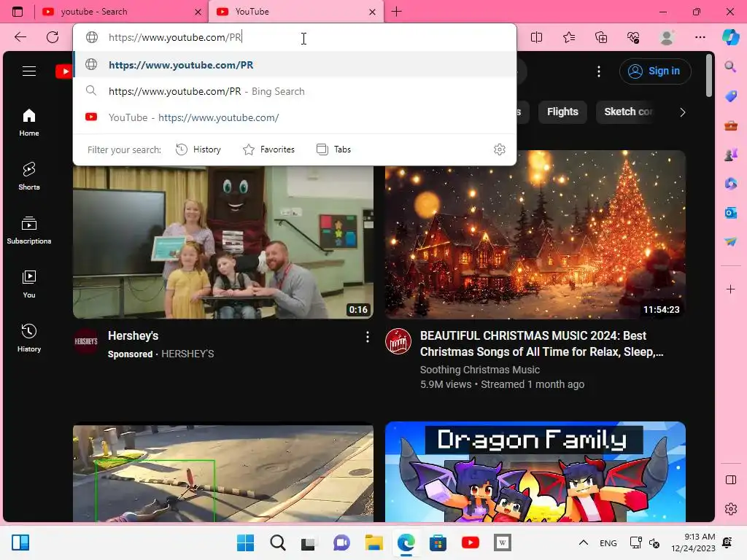Open Beautiful Christmas Music video thumbnail
Viewport: 747px width, 560px height.
click(x=535, y=235)
